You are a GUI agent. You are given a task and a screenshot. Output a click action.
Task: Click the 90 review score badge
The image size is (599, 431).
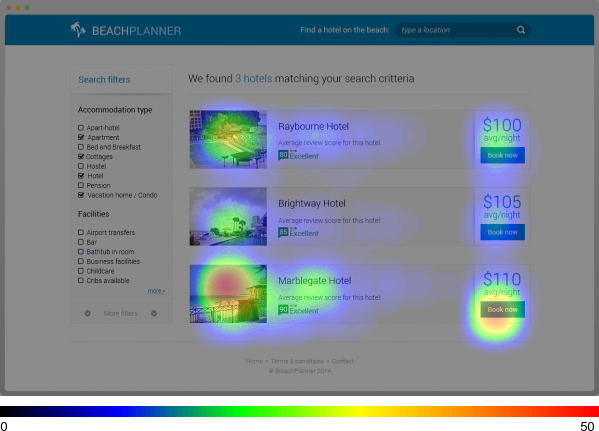click(283, 310)
